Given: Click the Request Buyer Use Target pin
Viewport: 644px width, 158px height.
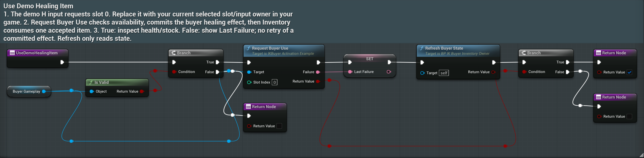Looking at the screenshot, I should pos(249,72).
